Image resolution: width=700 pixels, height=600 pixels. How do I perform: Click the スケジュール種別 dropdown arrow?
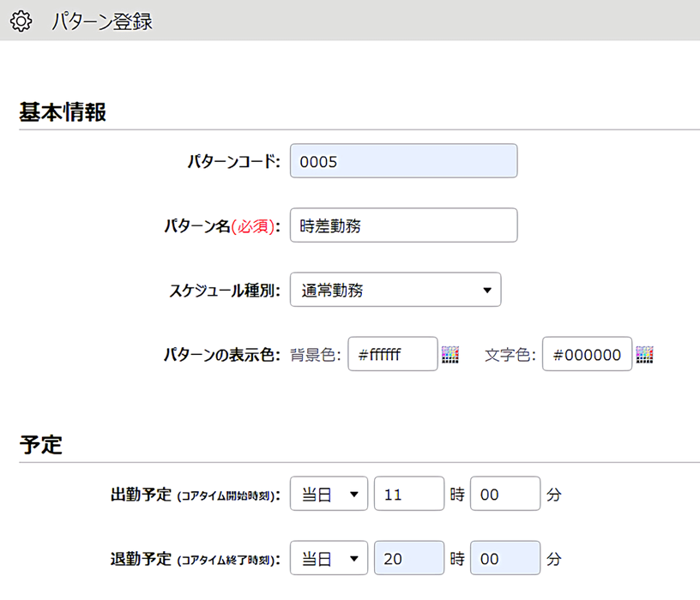click(487, 290)
